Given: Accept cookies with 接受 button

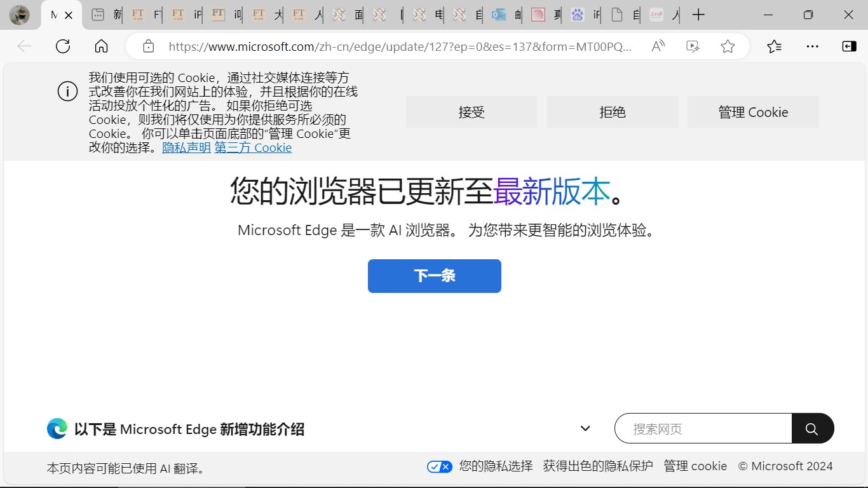Looking at the screenshot, I should click(x=471, y=112).
